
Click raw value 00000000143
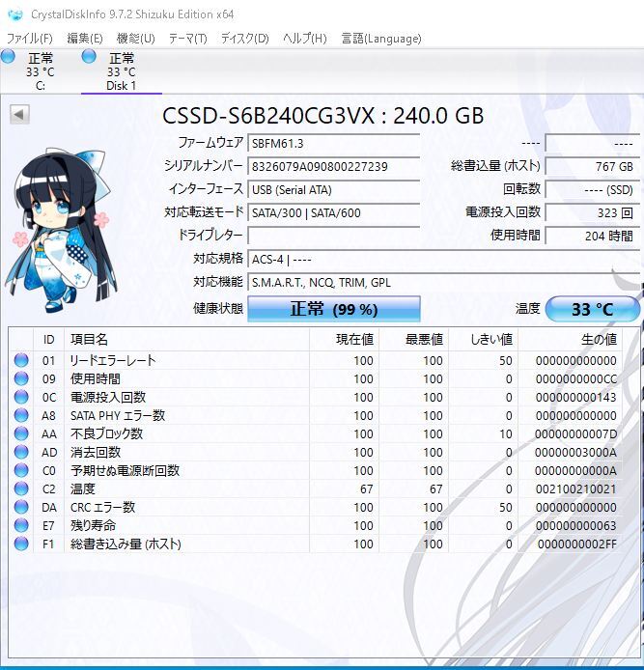coord(576,397)
